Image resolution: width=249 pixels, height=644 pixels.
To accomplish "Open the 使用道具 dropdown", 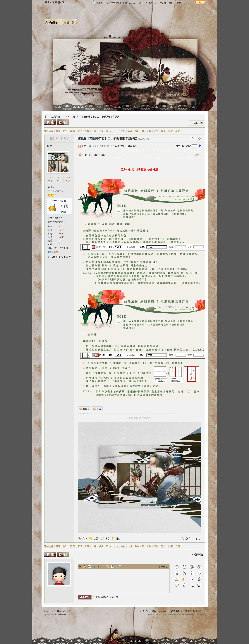I will 187,538.
